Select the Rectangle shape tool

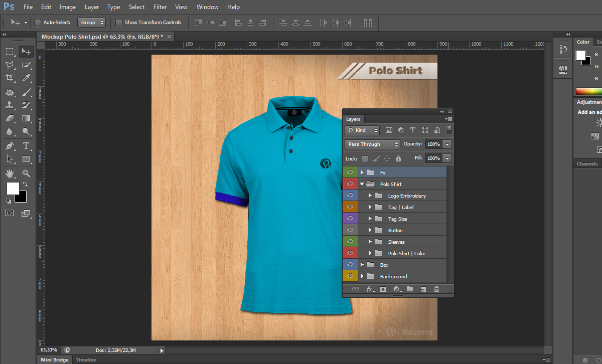pyautogui.click(x=26, y=159)
